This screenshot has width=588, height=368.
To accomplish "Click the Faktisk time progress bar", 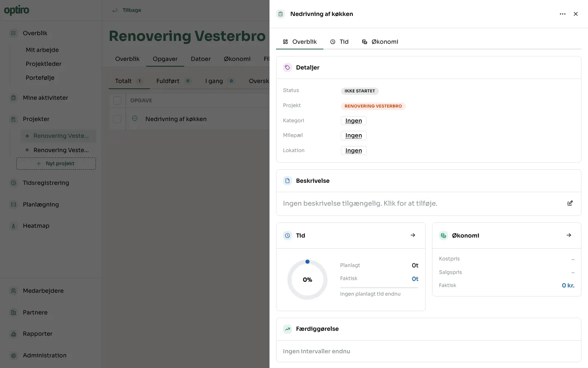I will click(379, 287).
